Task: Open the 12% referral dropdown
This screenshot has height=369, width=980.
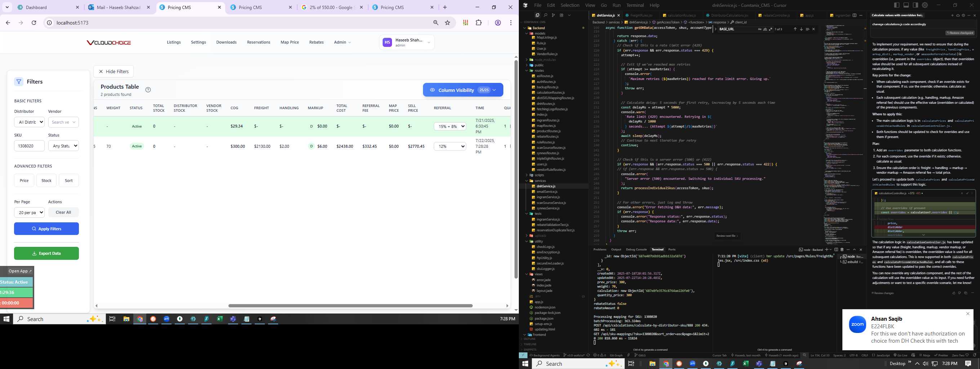Action: pyautogui.click(x=450, y=146)
